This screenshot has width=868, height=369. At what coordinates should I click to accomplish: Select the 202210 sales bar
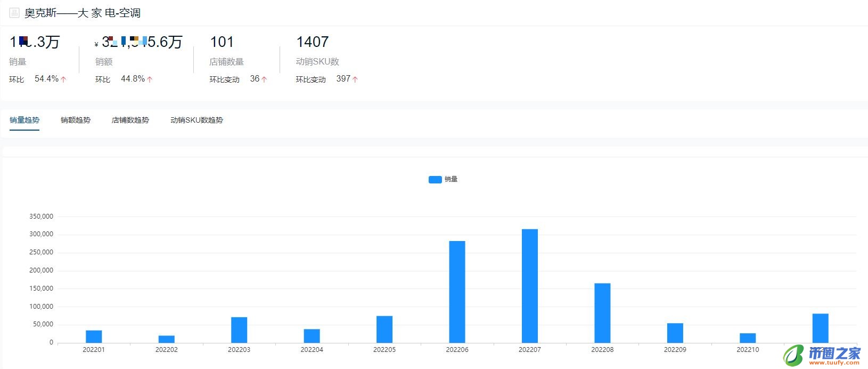[x=748, y=338]
